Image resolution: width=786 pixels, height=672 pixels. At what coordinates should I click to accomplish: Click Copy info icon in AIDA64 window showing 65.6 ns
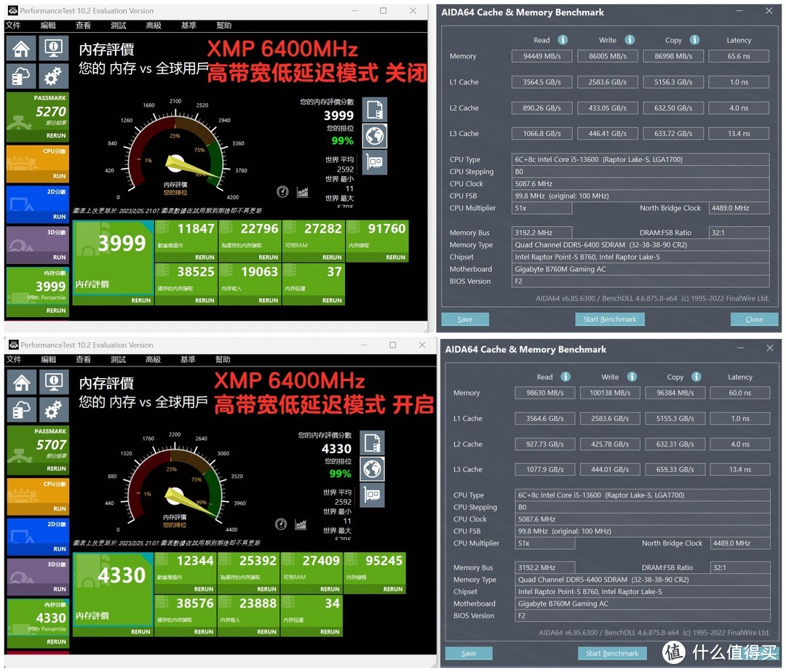click(x=694, y=39)
